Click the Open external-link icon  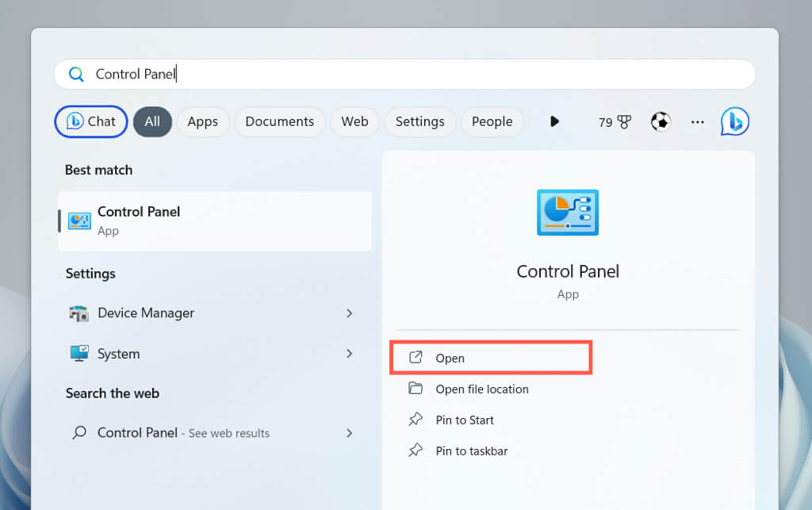[416, 357]
